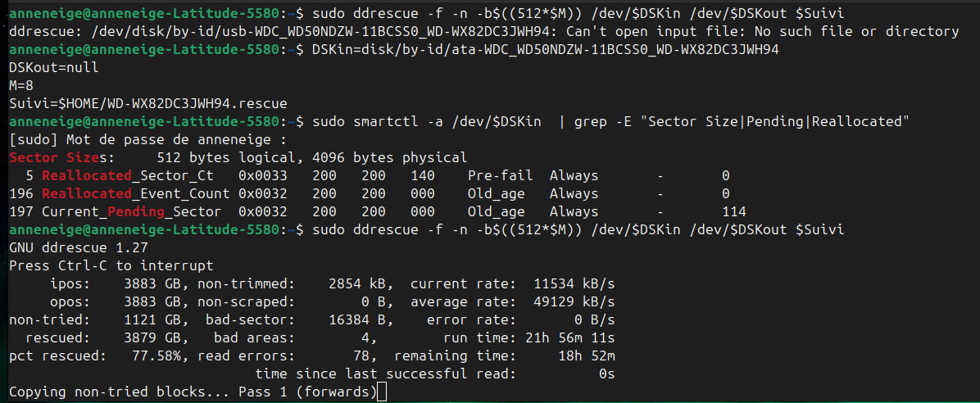This screenshot has height=403, width=980.
Task: Click the last 'sudo ddrescue' command above GNU ddrescue
Action: coord(578,230)
